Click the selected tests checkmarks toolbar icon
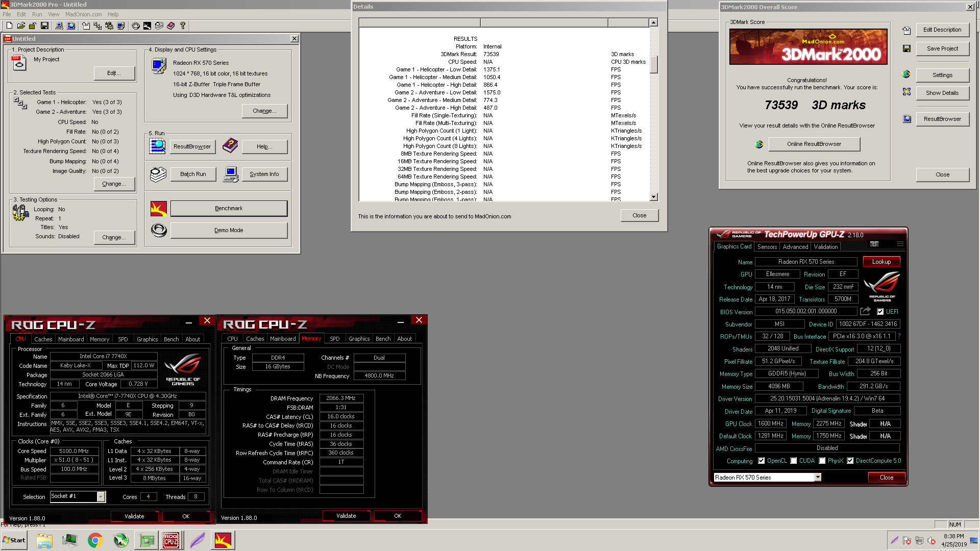The image size is (980, 551). [x=97, y=26]
